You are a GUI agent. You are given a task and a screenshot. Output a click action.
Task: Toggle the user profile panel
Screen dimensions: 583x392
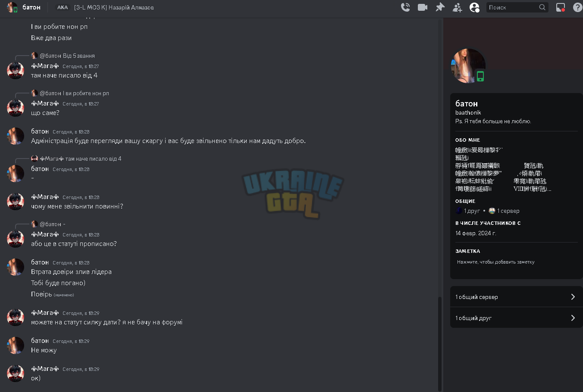click(x=474, y=7)
